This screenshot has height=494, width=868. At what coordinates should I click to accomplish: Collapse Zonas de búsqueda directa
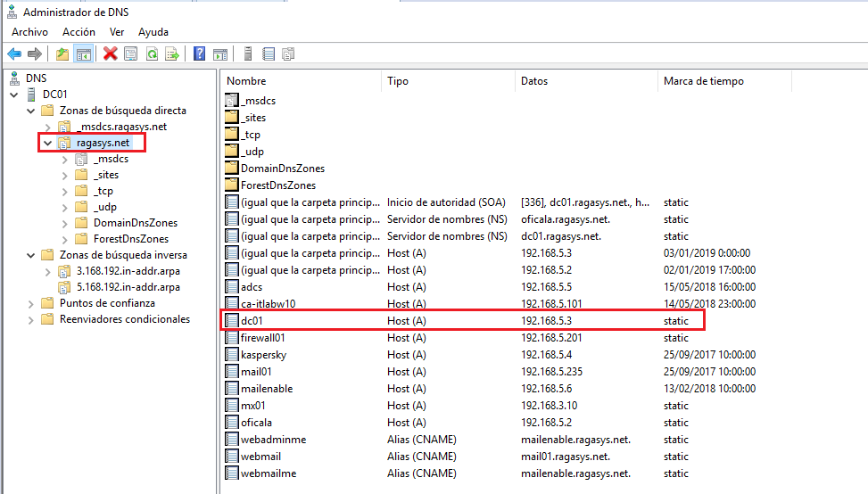[x=31, y=111]
